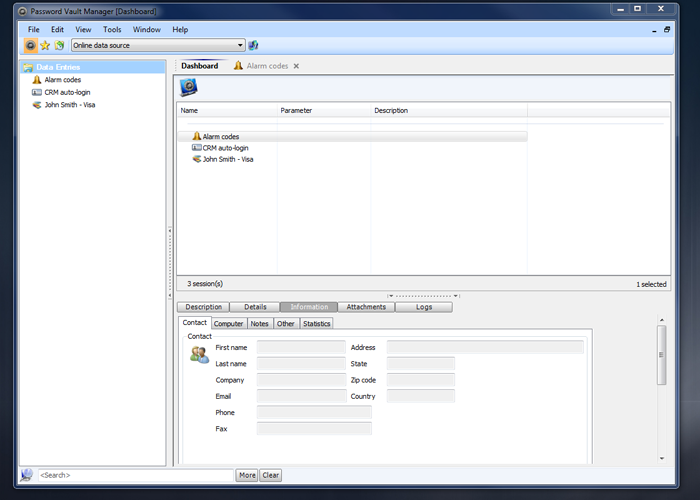The height and width of the screenshot is (500, 700).
Task: Click the First name field
Action: (301, 347)
